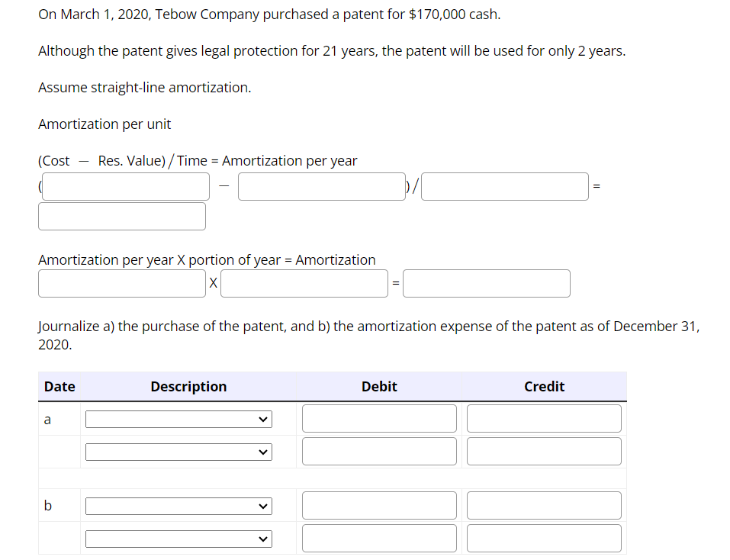Click row a's second Credit input field
This screenshot has height=560, width=730.
pyautogui.click(x=543, y=451)
